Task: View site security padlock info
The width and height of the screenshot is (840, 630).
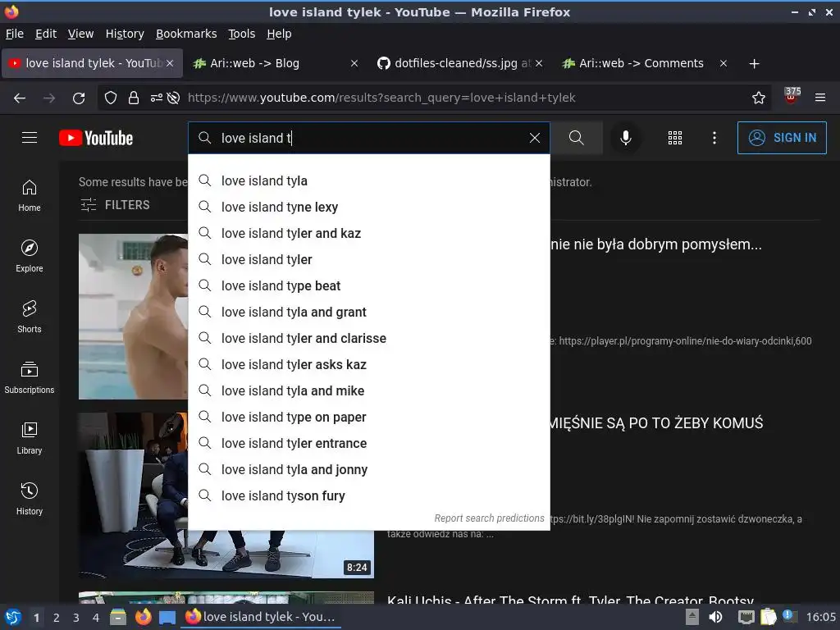Action: coord(134,98)
